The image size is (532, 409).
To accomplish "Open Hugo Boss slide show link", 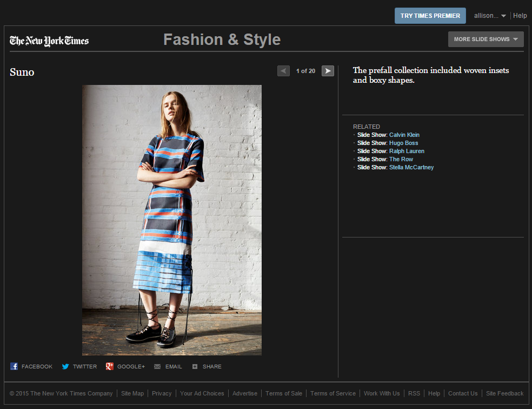I will 403,143.
